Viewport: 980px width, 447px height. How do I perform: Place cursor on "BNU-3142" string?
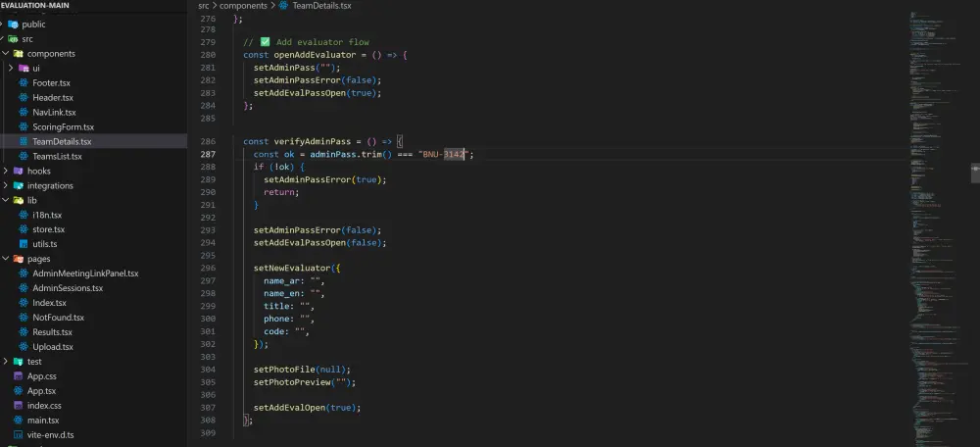446,155
